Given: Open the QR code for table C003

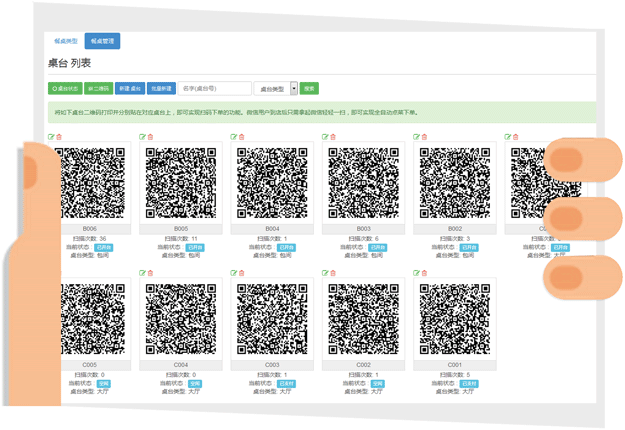Looking at the screenshot, I should pyautogui.click(x=272, y=319).
